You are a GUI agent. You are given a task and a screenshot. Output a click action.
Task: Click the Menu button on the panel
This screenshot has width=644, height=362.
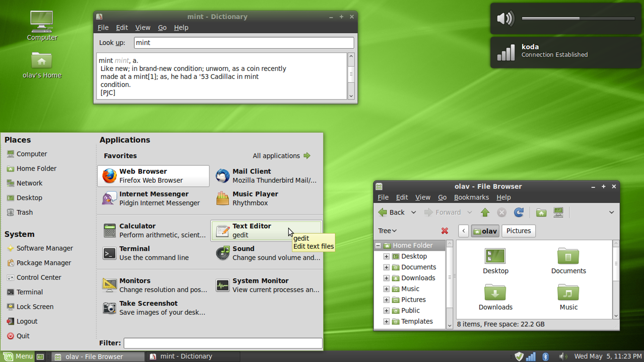pos(18,356)
